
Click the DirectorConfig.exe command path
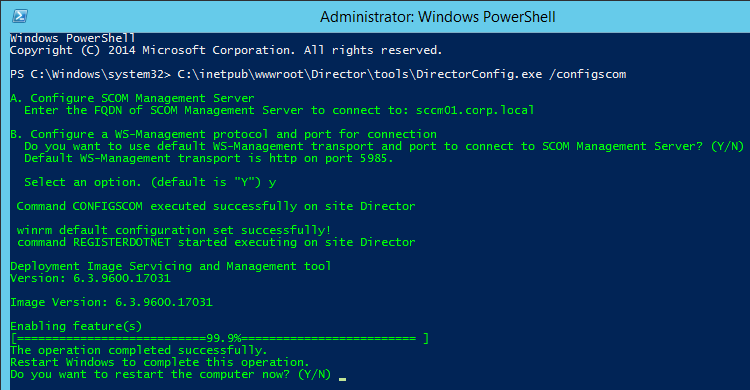360,74
